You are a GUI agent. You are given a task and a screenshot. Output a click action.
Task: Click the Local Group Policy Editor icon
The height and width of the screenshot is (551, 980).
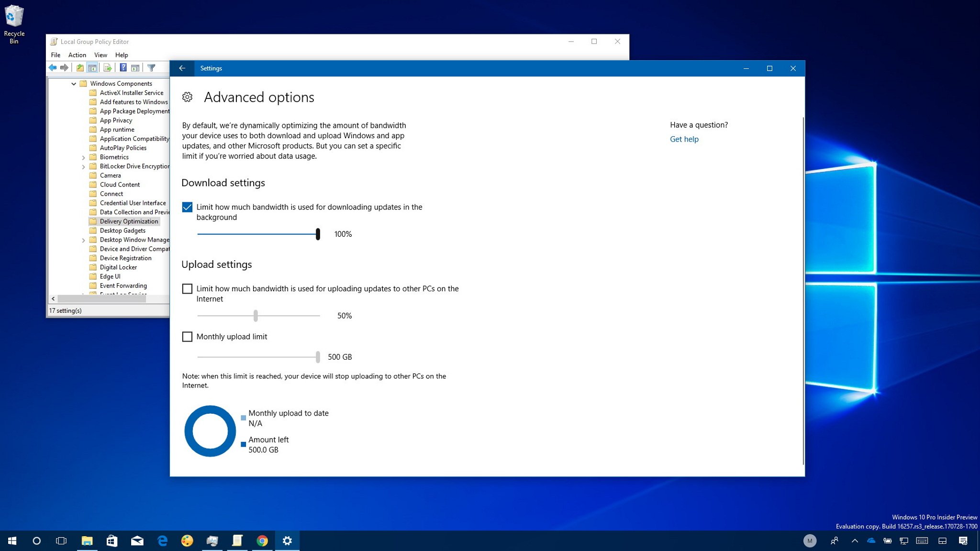(x=53, y=41)
